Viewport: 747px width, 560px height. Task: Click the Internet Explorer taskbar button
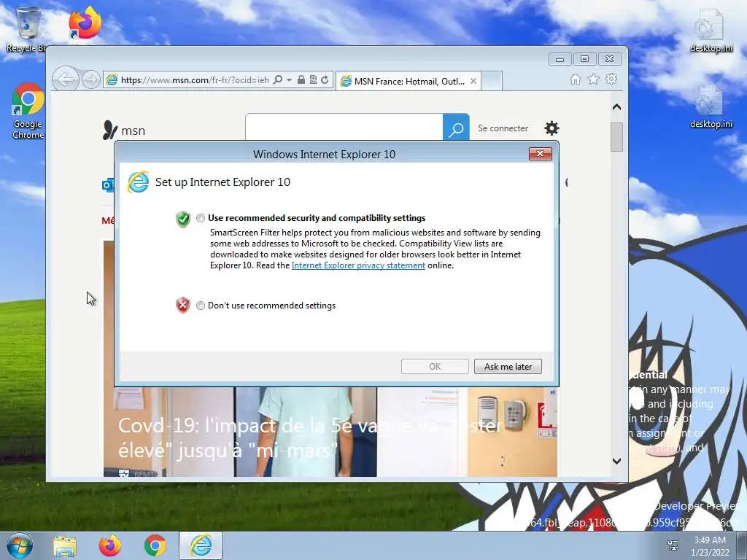(201, 545)
